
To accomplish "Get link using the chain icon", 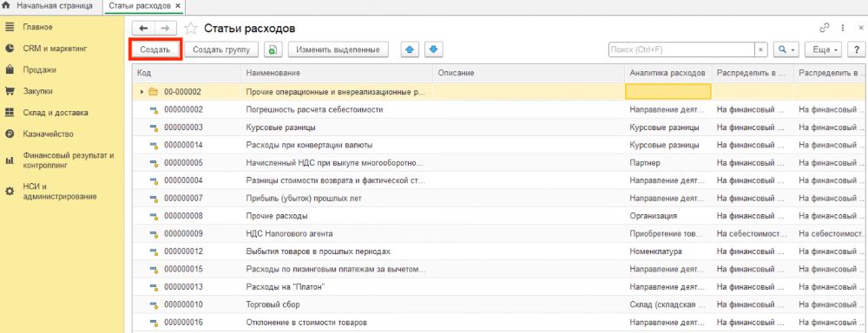I will 825,29.
